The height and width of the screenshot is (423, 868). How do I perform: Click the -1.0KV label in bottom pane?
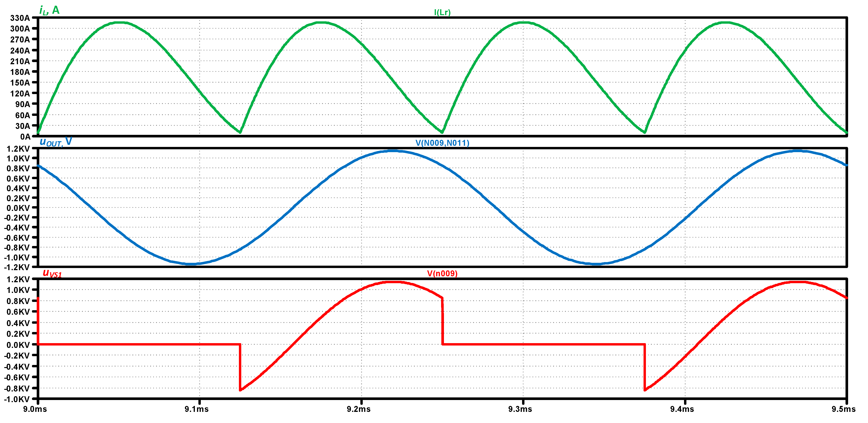tap(17, 399)
